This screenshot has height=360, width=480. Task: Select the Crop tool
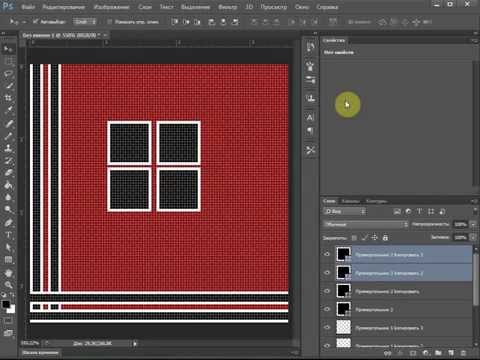pos(8,98)
